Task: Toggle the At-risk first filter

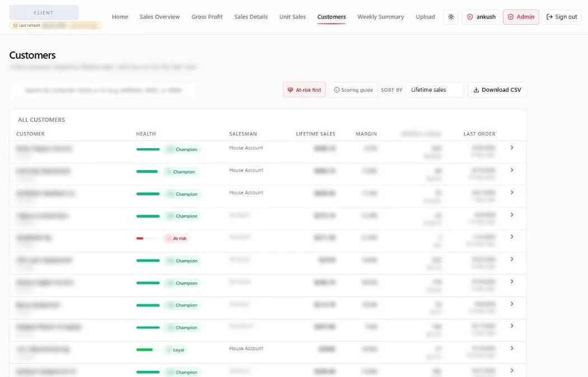Action: (304, 90)
